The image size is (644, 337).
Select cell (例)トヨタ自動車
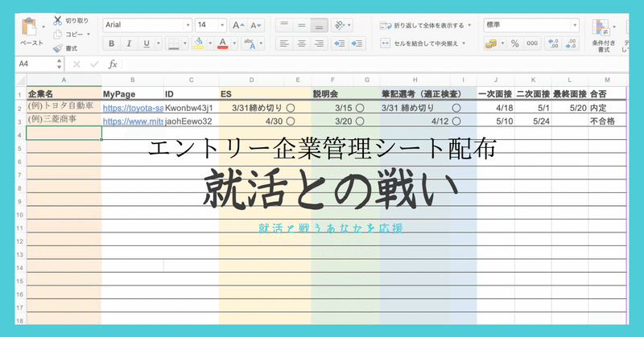[x=64, y=106]
